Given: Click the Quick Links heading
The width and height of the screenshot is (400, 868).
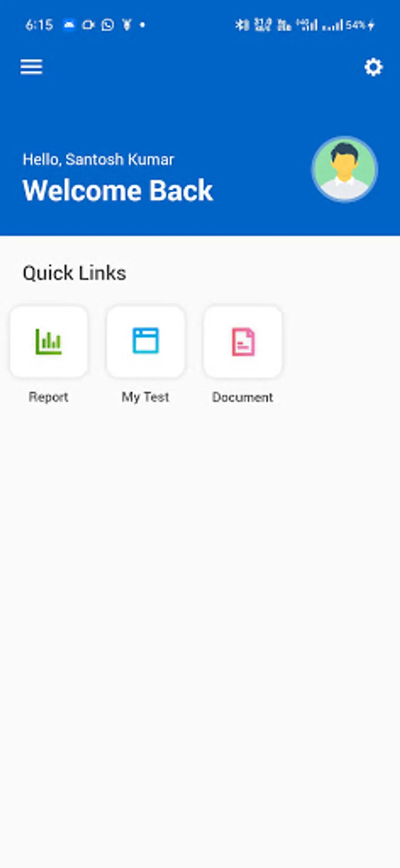Looking at the screenshot, I should point(74,273).
